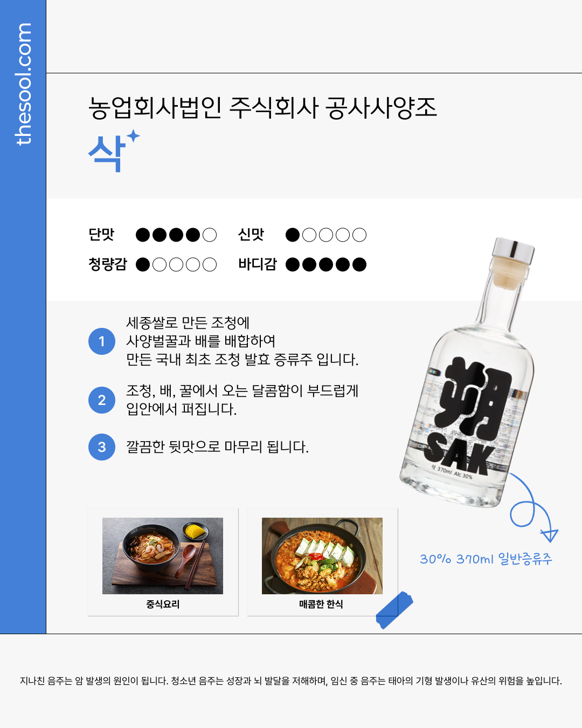Click the drinking warning text at bottom
Screen dimensions: 582x728
click(291, 681)
